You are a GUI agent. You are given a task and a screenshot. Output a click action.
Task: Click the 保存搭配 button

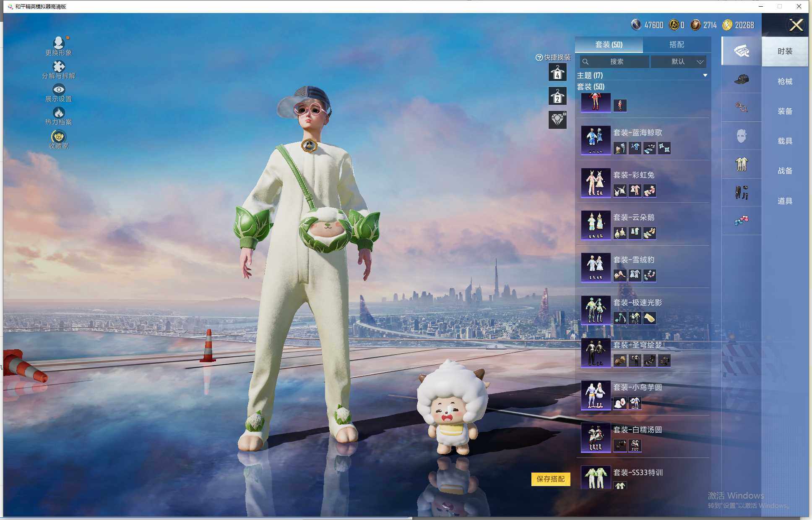coord(550,479)
